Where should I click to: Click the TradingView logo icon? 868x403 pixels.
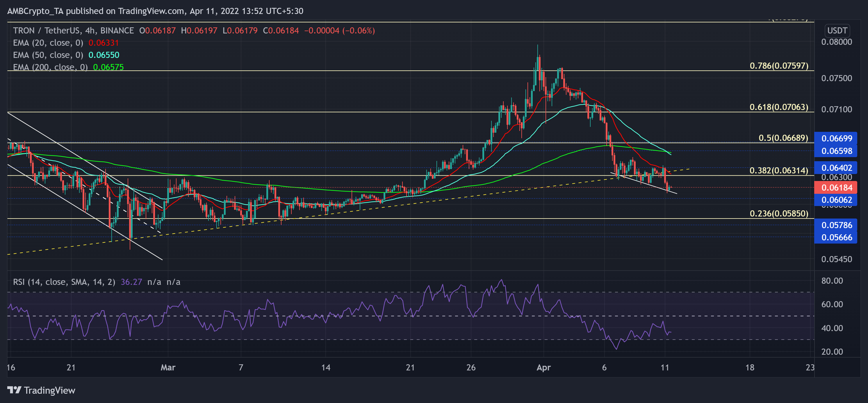pos(14,390)
